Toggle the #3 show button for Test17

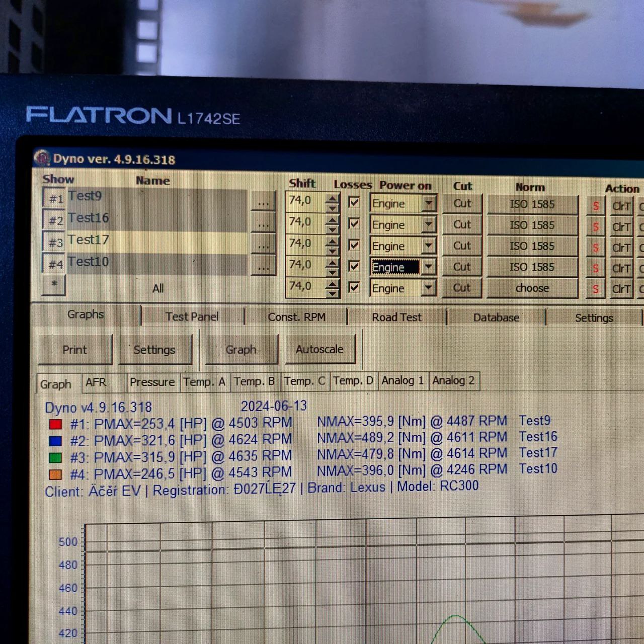[x=54, y=243]
